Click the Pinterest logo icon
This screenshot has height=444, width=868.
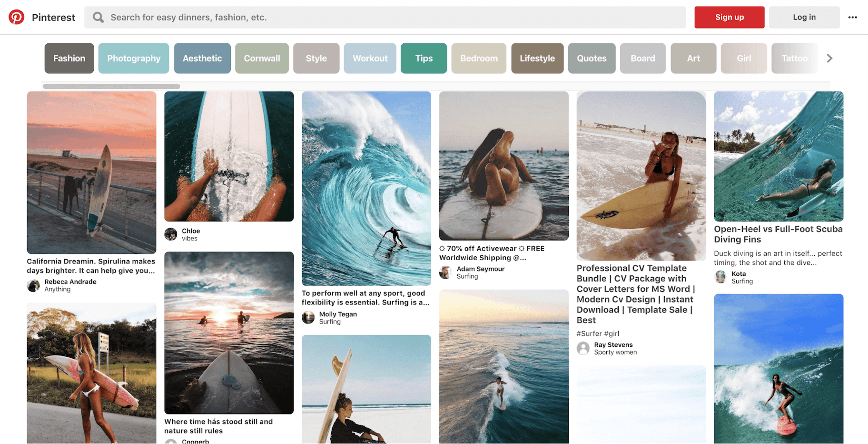click(17, 17)
